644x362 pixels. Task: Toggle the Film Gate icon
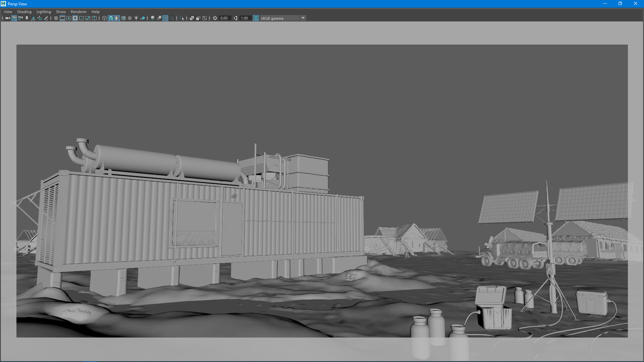pyautogui.click(x=62, y=18)
